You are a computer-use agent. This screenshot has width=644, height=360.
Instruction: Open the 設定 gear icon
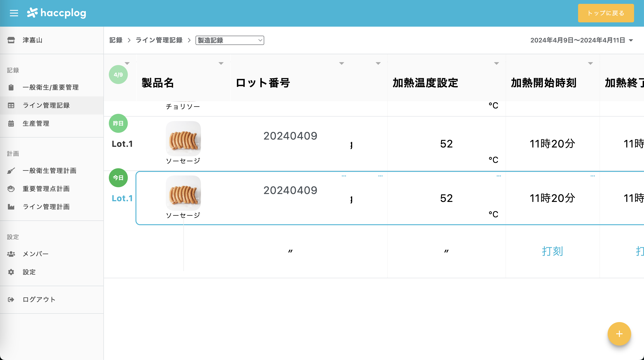tap(11, 272)
